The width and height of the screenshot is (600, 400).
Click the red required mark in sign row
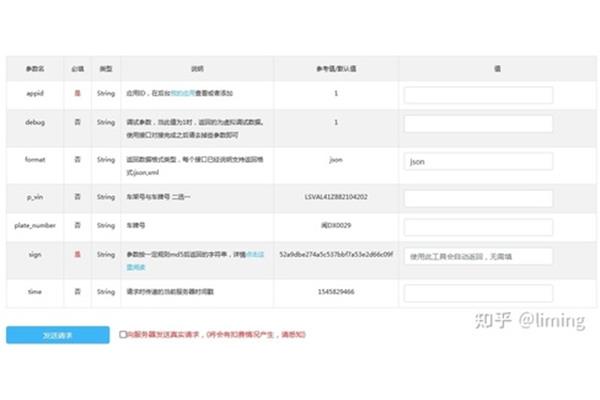pos(77,255)
